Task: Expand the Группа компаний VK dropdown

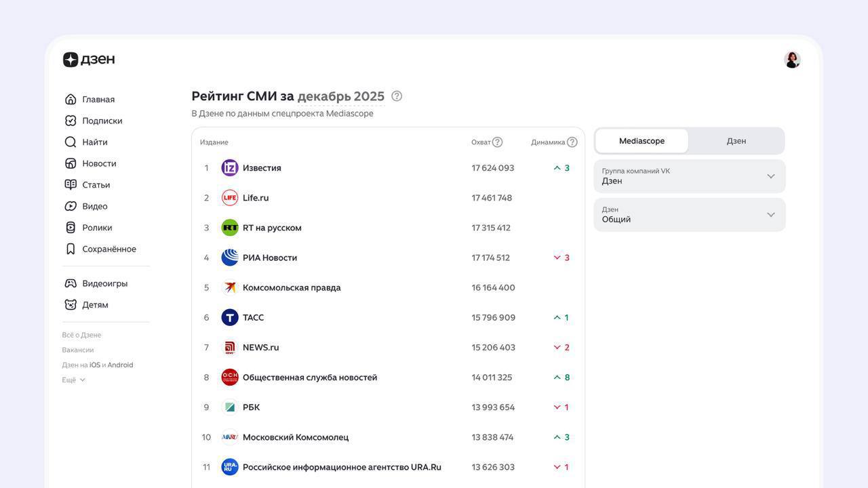Action: (690, 176)
